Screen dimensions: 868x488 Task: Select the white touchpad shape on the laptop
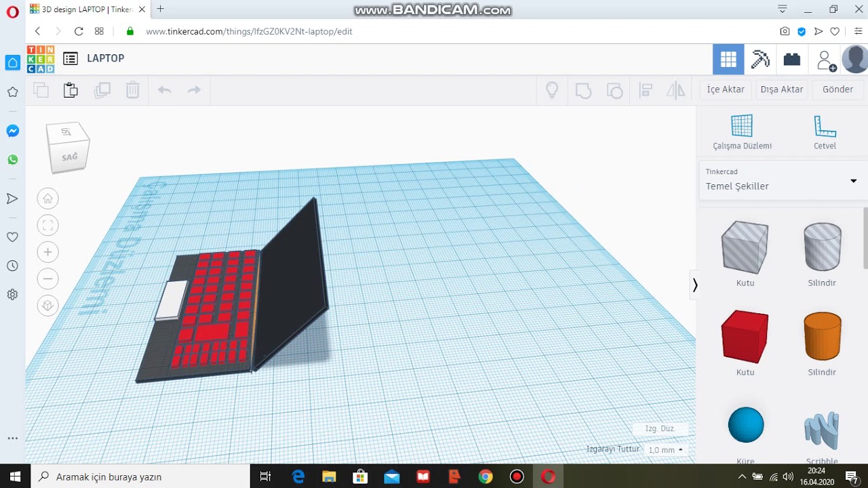tap(171, 300)
